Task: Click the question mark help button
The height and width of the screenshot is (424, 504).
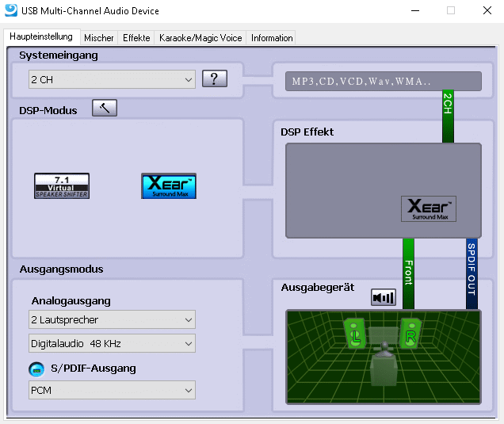Action: [215, 78]
